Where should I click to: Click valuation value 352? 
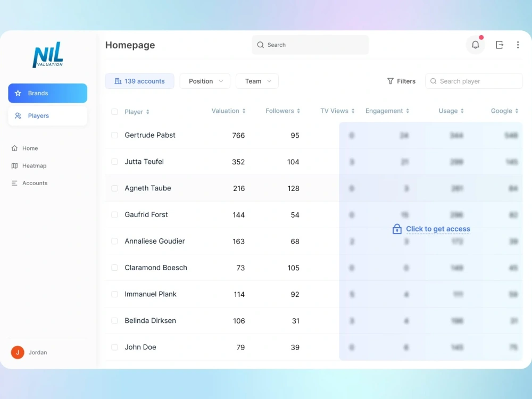[x=238, y=162]
